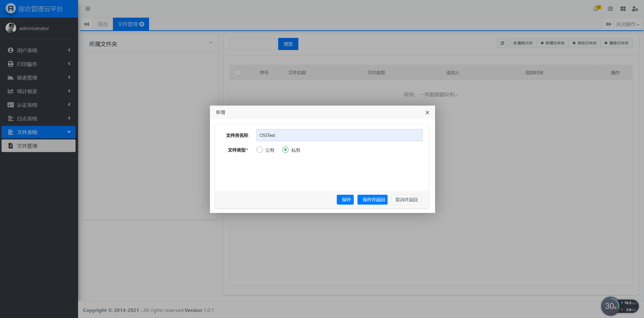Open the sliders settings icon
The width and height of the screenshot is (644, 318).
click(610, 9)
